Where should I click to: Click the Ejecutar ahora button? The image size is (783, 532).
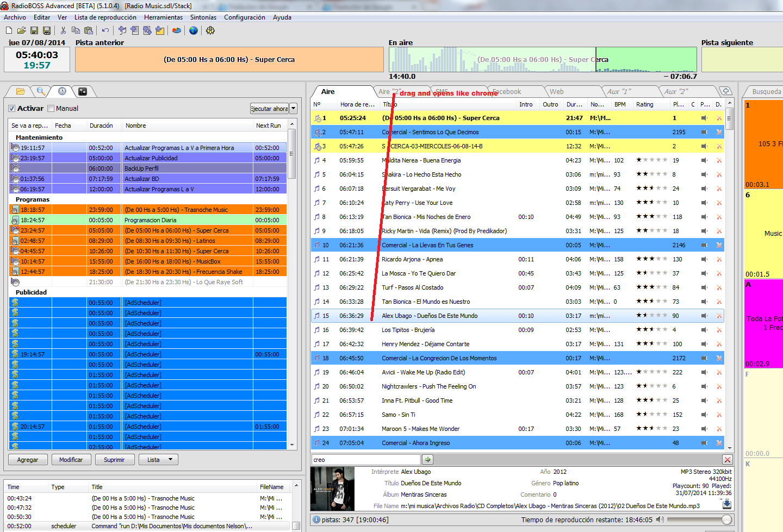coord(269,108)
